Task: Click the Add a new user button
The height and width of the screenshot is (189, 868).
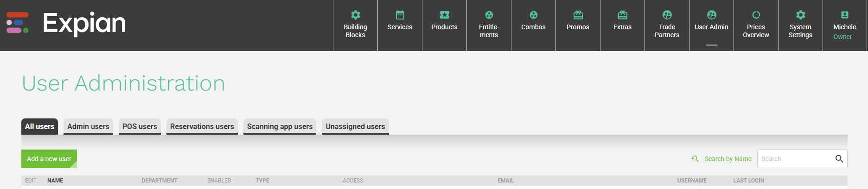Action: 49,159
